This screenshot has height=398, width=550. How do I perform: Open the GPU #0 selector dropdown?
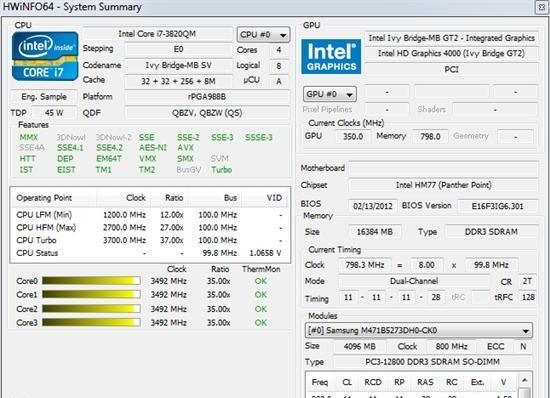click(x=330, y=94)
